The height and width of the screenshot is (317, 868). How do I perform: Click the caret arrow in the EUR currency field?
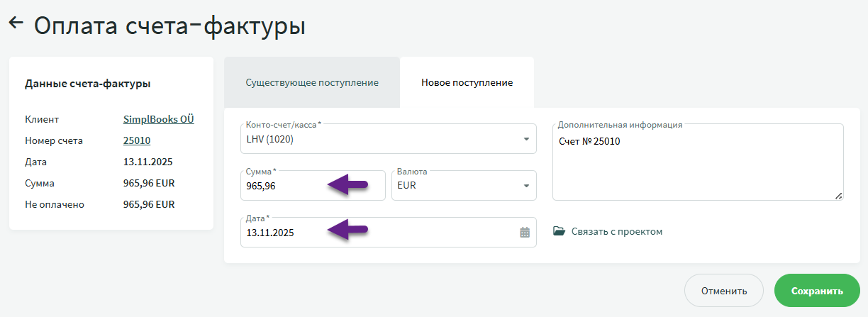[x=526, y=186]
